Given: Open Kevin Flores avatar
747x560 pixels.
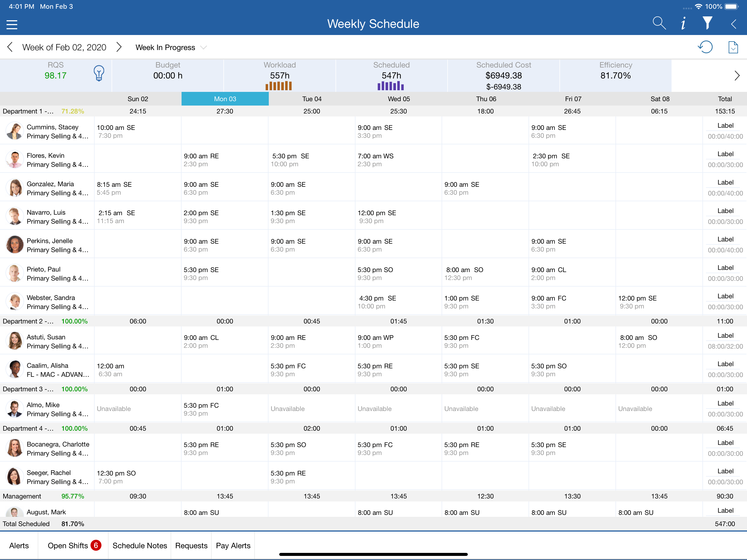Looking at the screenshot, I should [x=14, y=159].
